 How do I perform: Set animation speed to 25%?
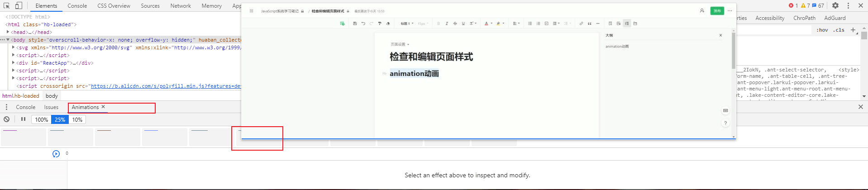(60, 119)
